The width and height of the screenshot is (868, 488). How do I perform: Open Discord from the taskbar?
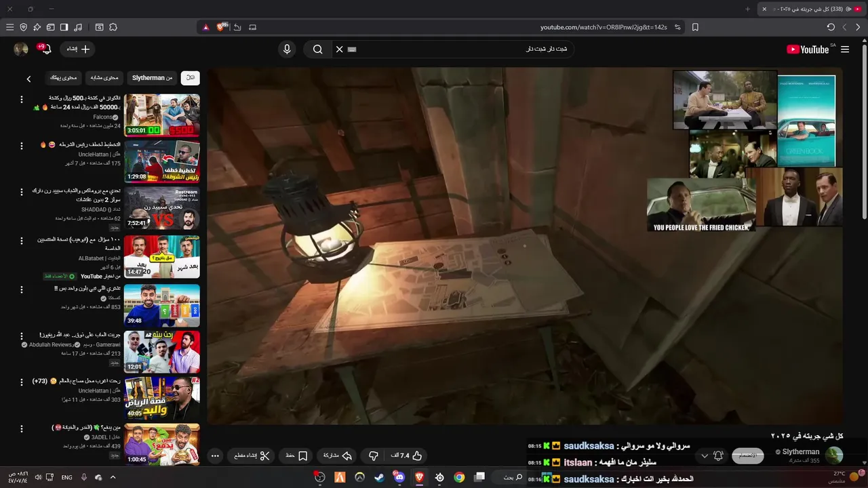pyautogui.click(x=399, y=477)
